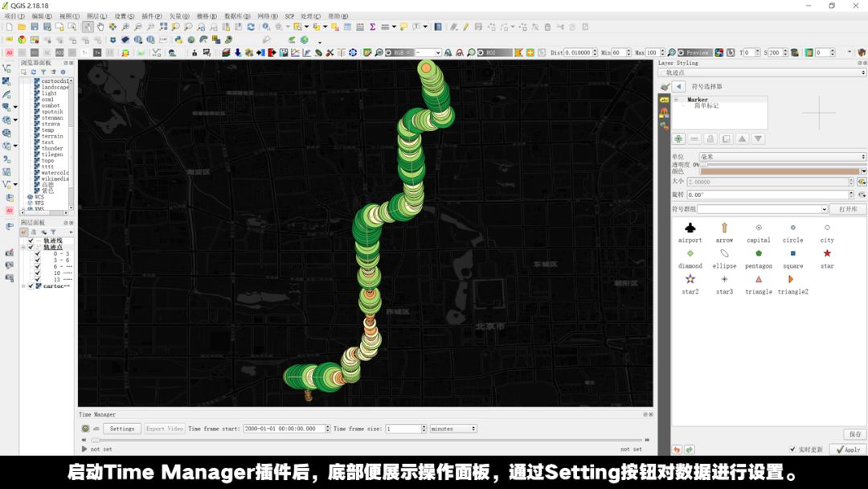
Task: Select the red star marker symbol
Action: coord(827,253)
